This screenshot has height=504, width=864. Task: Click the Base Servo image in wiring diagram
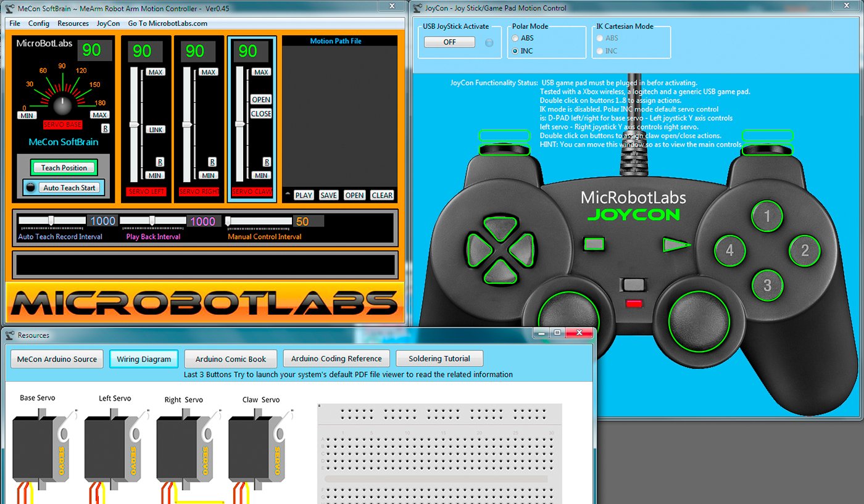pos(41,450)
